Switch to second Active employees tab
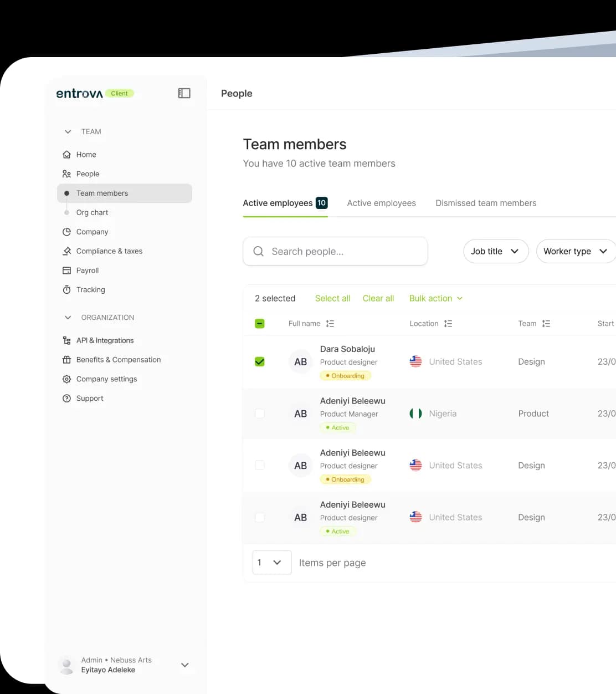 tap(381, 203)
